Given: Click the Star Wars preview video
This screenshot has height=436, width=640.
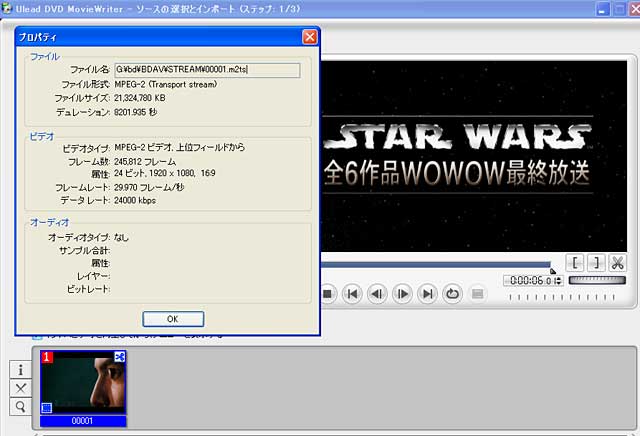Looking at the screenshot, I should 474,156.
